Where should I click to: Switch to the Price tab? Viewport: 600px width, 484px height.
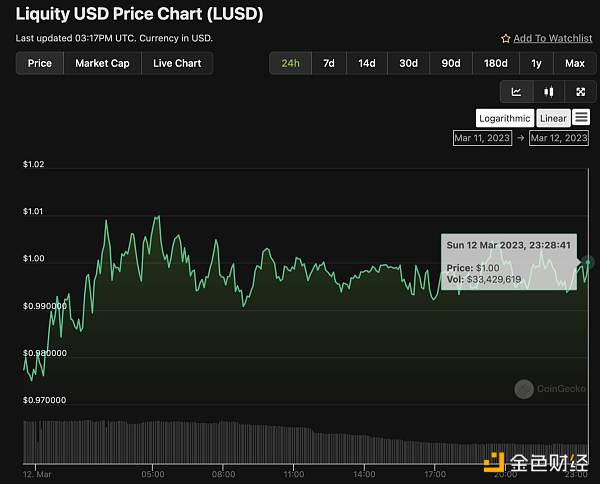(40, 63)
